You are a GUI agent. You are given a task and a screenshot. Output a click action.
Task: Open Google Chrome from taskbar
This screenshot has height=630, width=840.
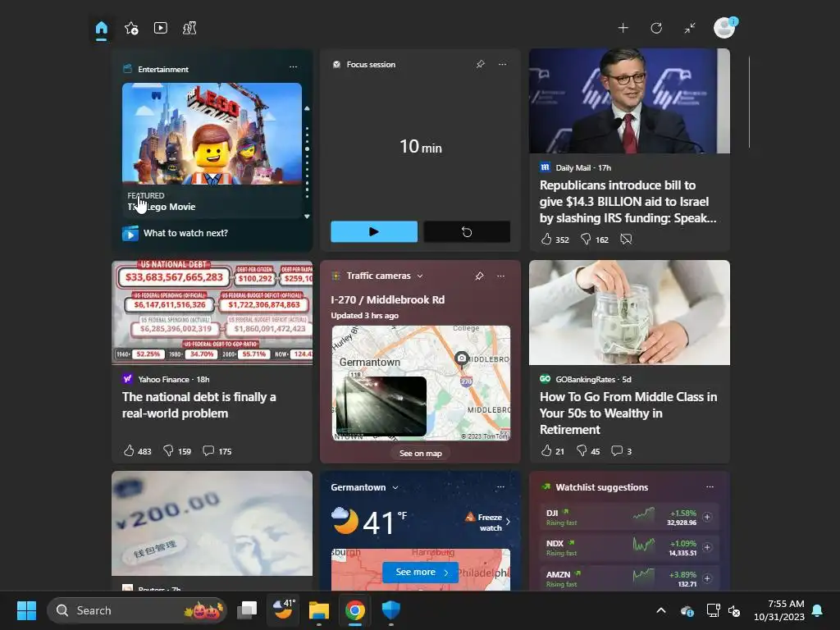(354, 610)
